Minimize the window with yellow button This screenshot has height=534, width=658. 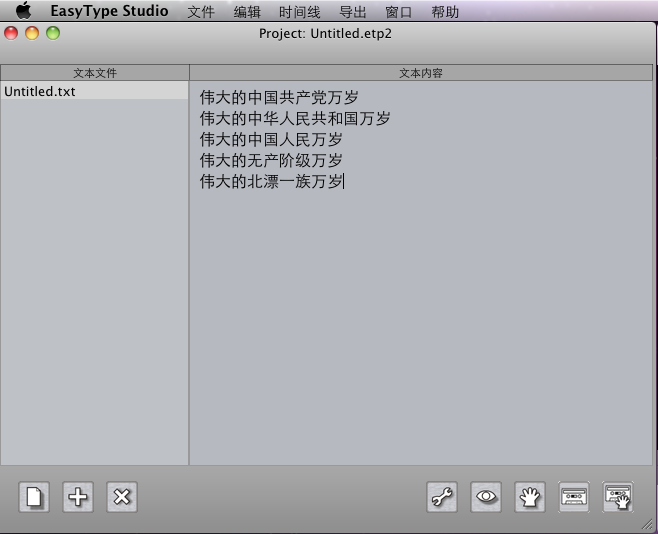click(x=32, y=33)
